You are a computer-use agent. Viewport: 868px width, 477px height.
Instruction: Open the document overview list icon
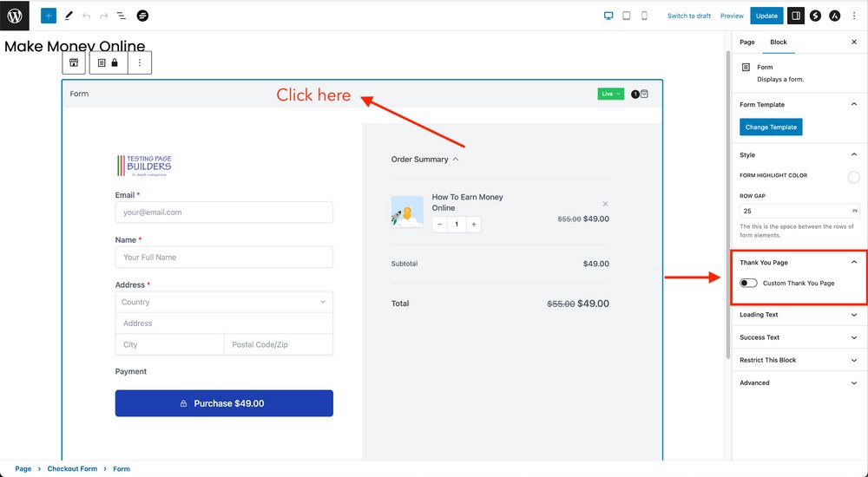point(122,16)
